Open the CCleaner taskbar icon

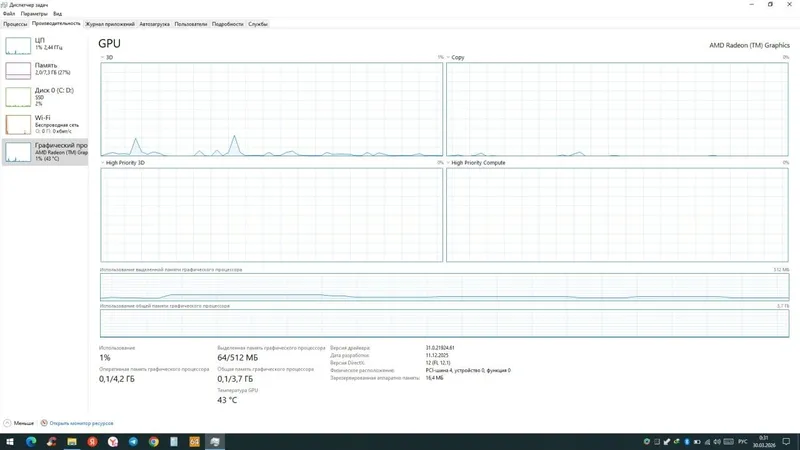coord(52,442)
